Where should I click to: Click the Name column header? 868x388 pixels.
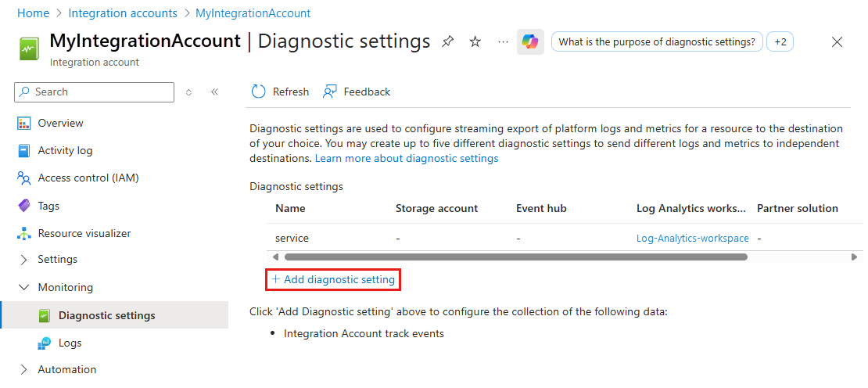coord(290,208)
